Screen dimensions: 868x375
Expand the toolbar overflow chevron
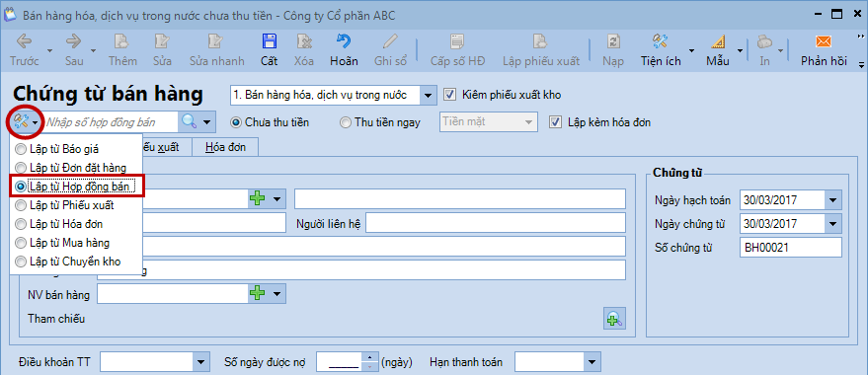point(860,36)
